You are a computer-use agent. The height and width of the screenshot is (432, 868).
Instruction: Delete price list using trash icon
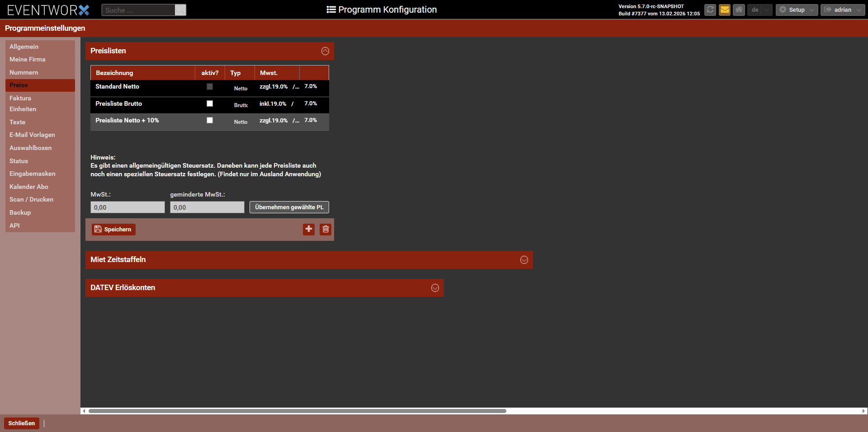325,229
